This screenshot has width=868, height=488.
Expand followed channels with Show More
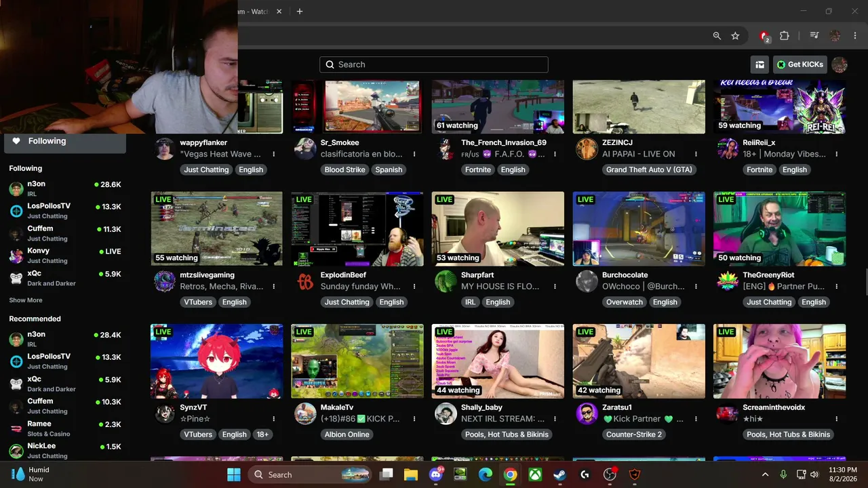pyautogui.click(x=26, y=300)
